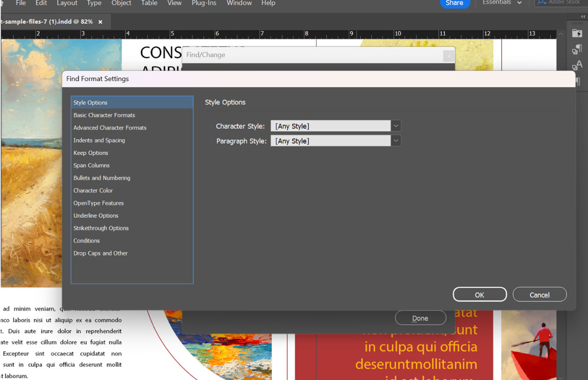Open the View menu
This screenshot has height=380, width=588.
174,3
